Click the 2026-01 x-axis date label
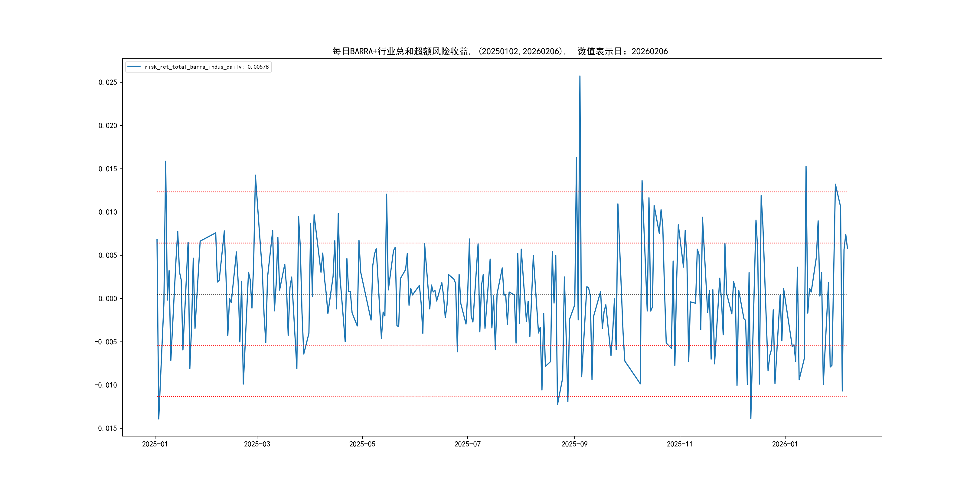 pyautogui.click(x=785, y=444)
